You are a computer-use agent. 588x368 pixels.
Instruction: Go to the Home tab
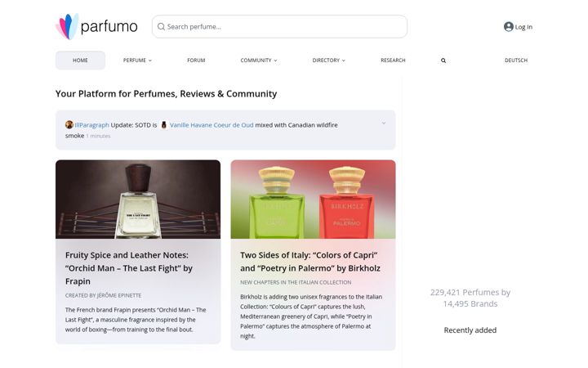tap(80, 60)
